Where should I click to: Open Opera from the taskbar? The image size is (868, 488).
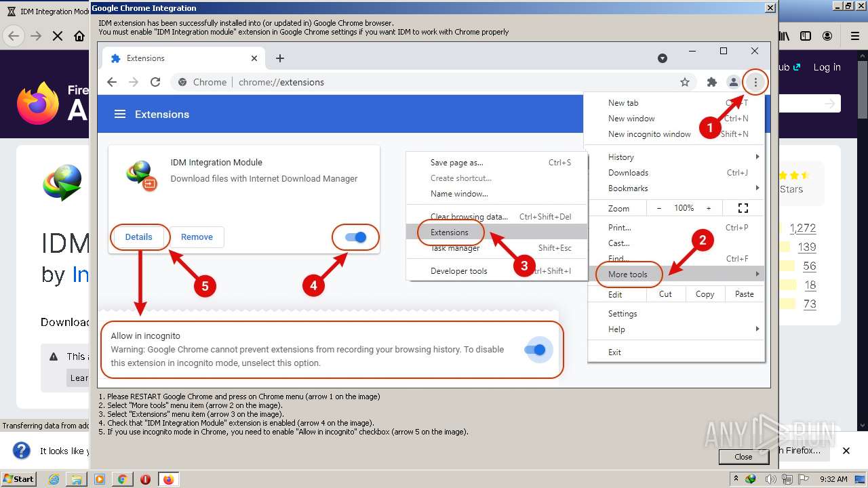click(x=145, y=479)
